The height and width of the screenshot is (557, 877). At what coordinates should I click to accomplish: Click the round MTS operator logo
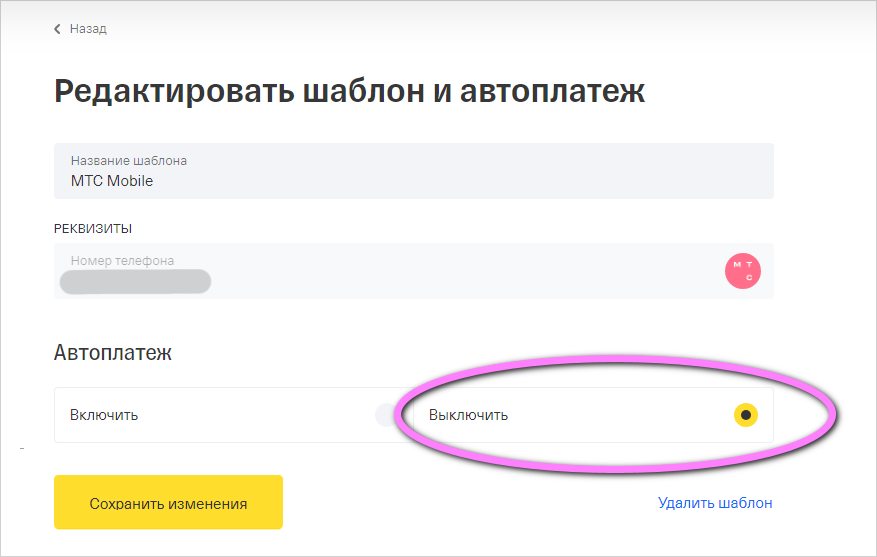pos(743,271)
